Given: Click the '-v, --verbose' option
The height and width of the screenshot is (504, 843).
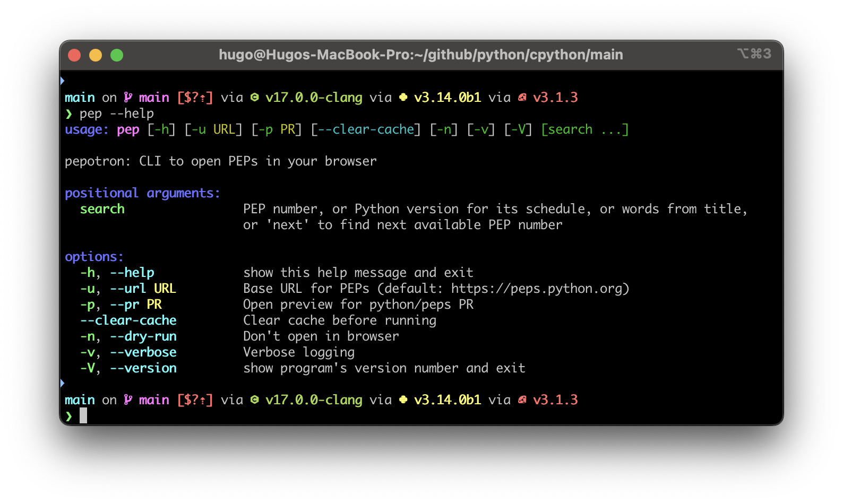Looking at the screenshot, I should [x=128, y=352].
